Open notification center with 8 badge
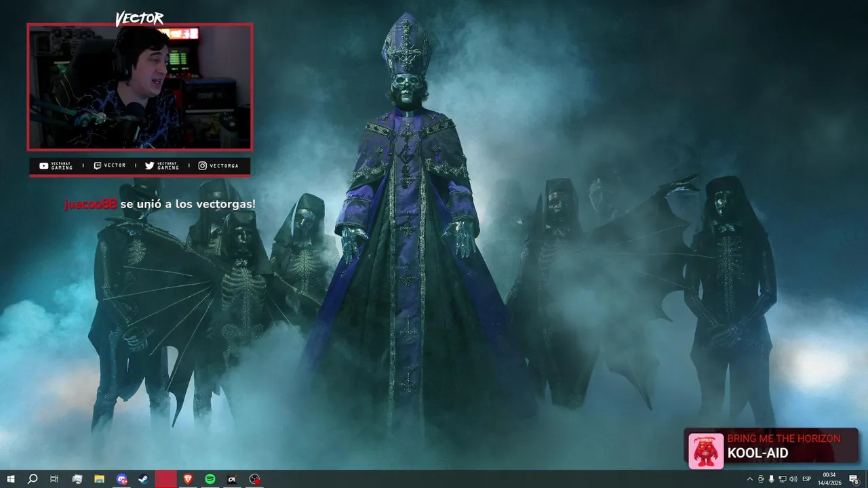 pyautogui.click(x=854, y=479)
